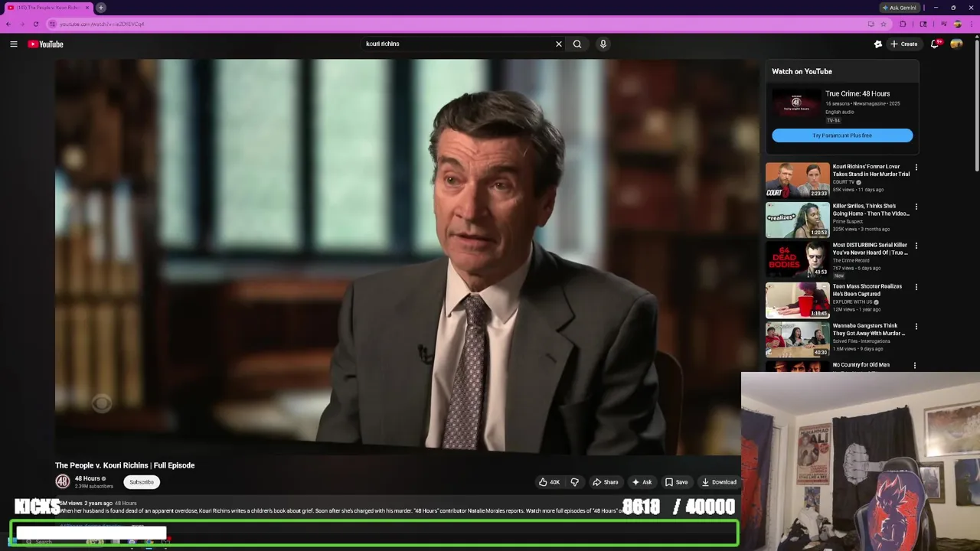Subscribe to 48 Hours channel
Image resolution: width=980 pixels, height=551 pixels.
[142, 482]
